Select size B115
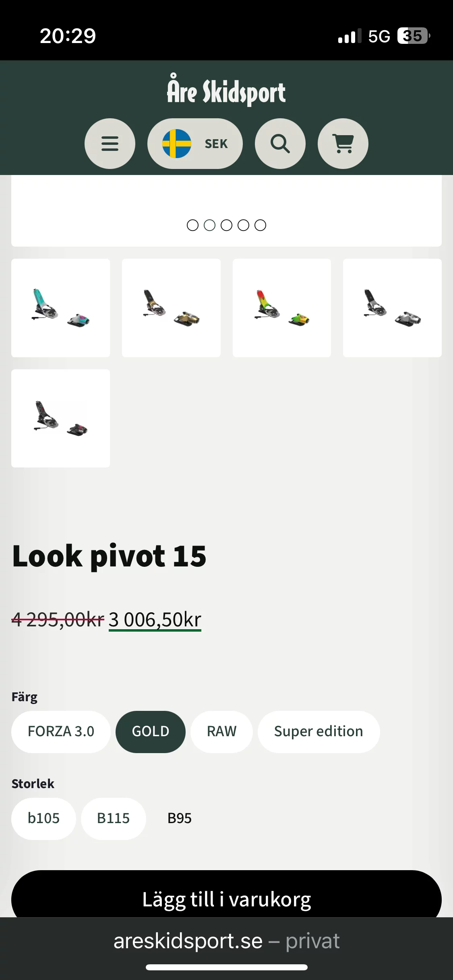453x980 pixels. (x=113, y=818)
